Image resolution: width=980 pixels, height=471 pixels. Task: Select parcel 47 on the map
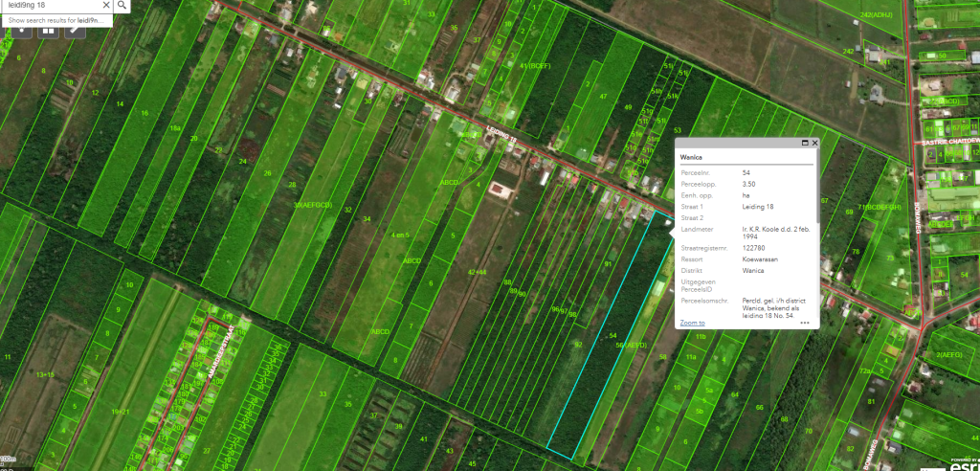click(603, 97)
